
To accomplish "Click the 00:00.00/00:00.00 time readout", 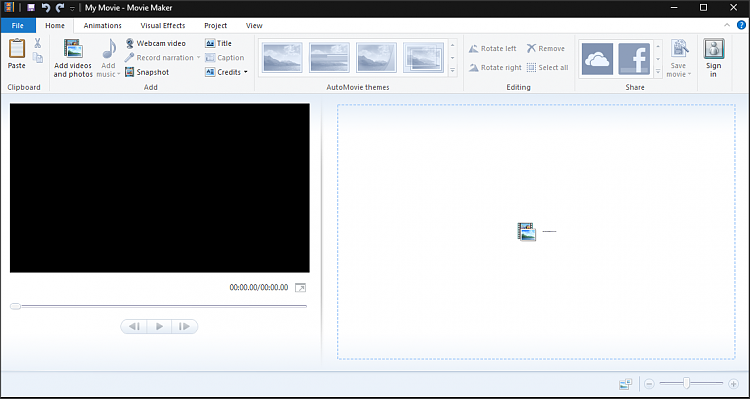I will coord(259,288).
